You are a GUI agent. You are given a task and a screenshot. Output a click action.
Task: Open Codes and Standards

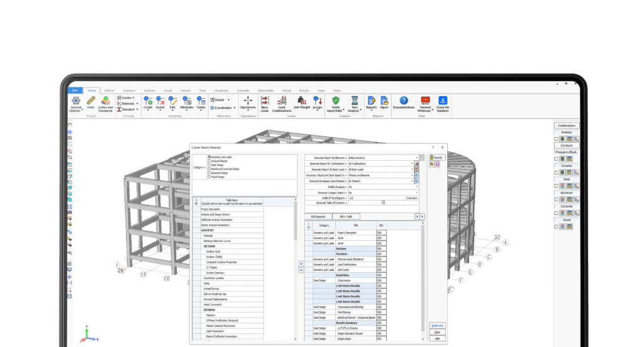pos(106,104)
